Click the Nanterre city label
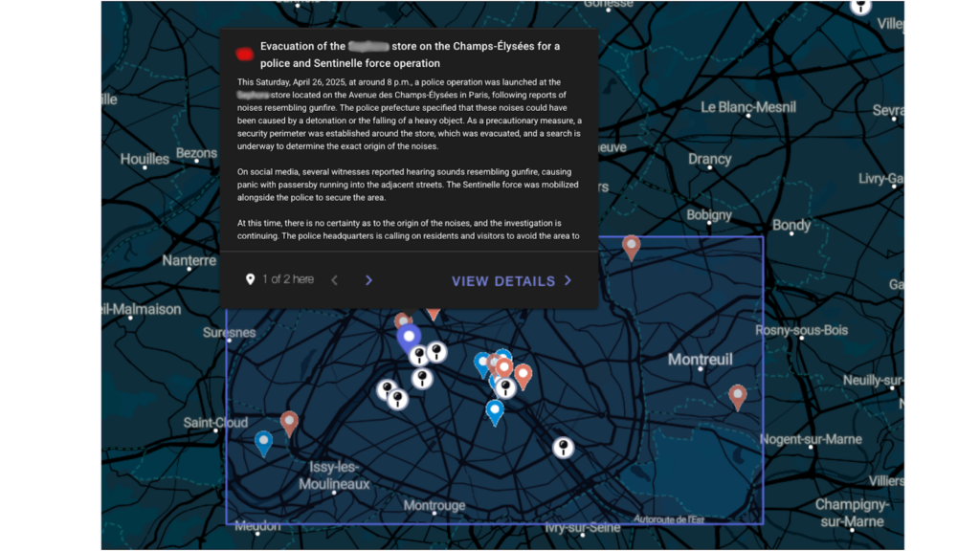The image size is (980, 551). [x=189, y=260]
